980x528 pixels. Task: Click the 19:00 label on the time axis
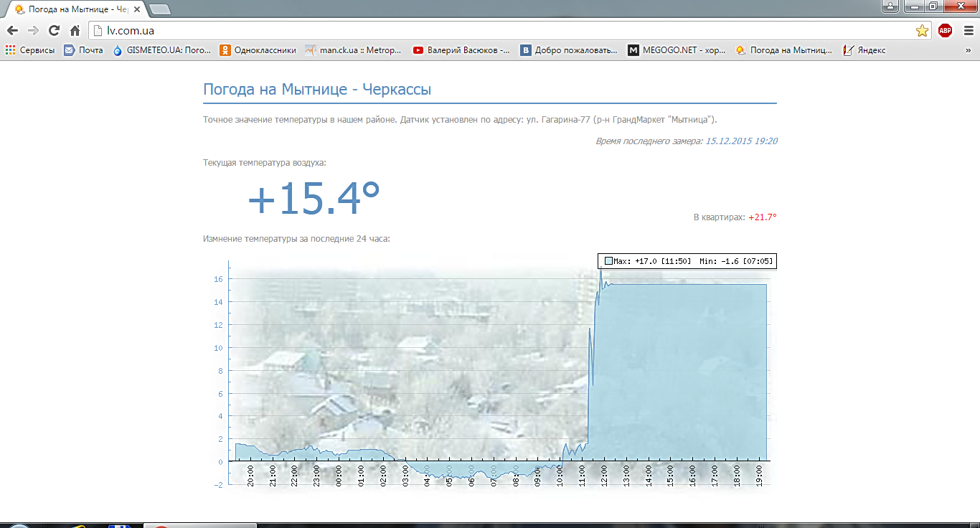761,476
